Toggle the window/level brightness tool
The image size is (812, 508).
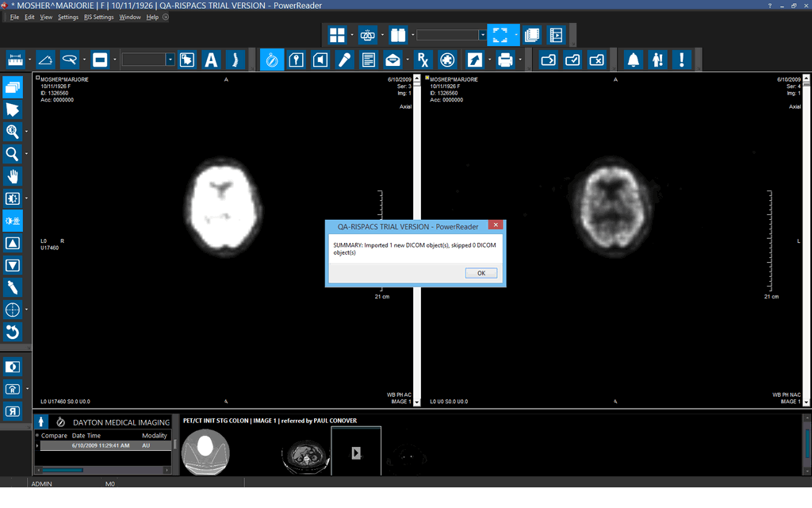13,221
